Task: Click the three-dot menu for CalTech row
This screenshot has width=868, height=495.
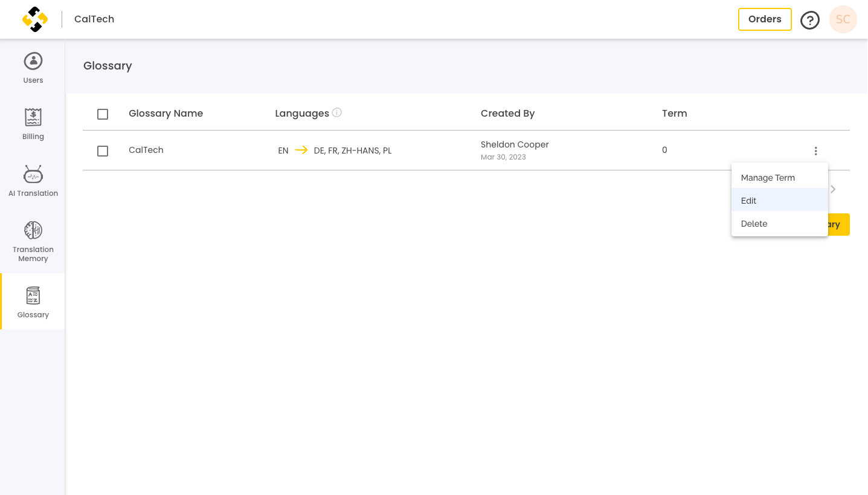Action: coord(815,151)
